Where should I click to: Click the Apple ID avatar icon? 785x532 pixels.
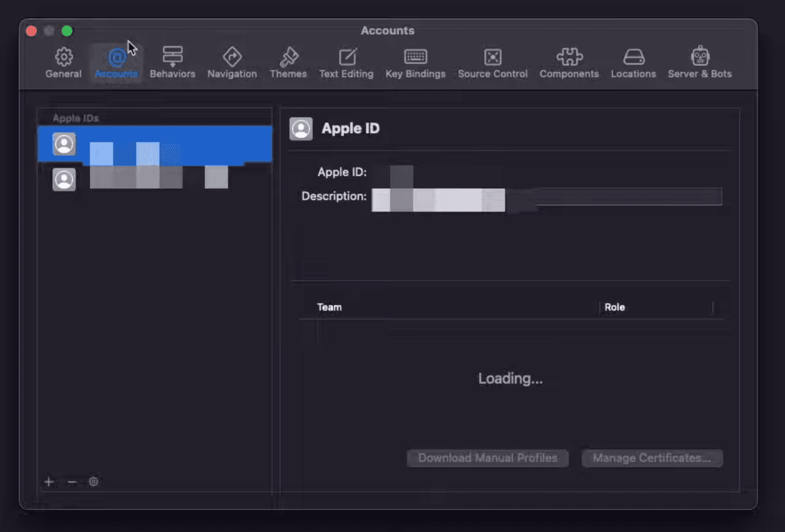pos(301,128)
